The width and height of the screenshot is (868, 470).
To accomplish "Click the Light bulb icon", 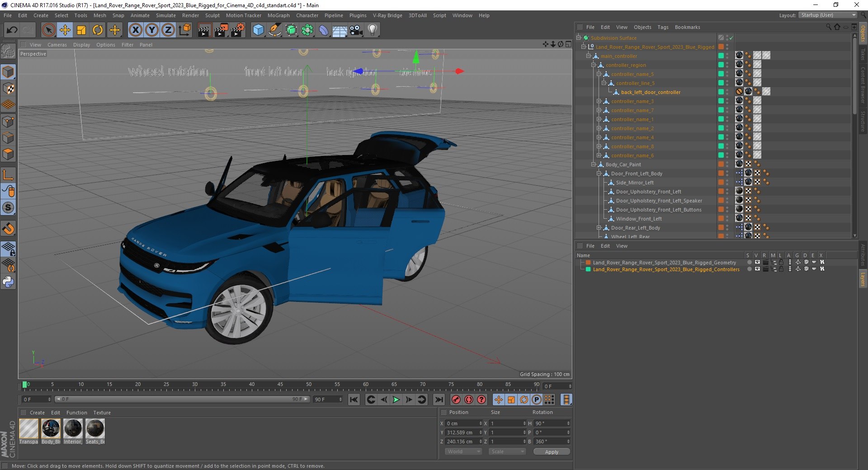I will [372, 30].
